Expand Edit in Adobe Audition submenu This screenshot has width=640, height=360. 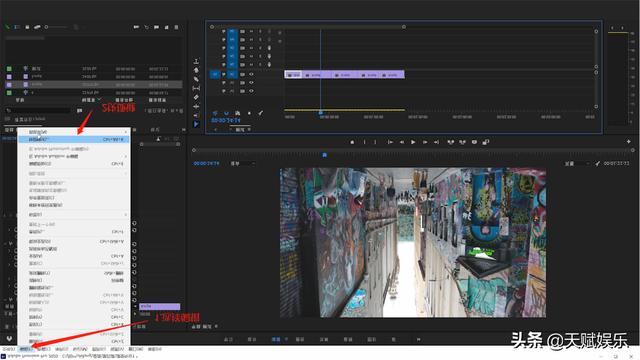pos(74,156)
